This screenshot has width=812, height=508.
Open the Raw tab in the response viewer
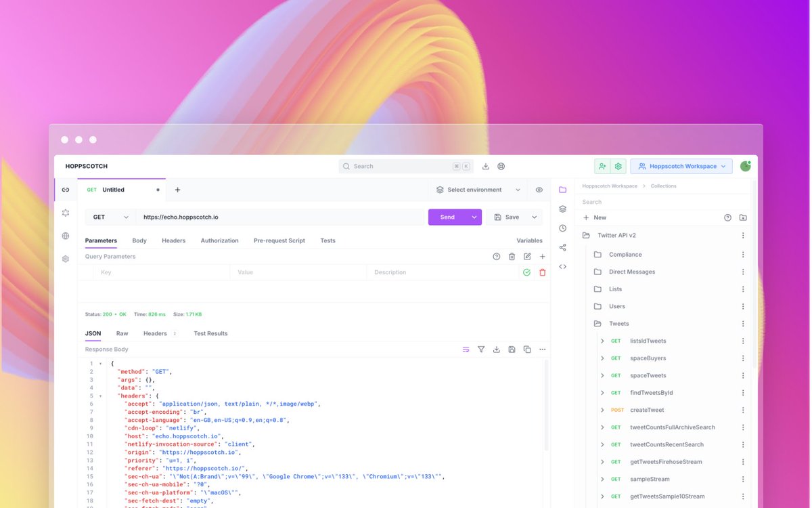tap(122, 333)
